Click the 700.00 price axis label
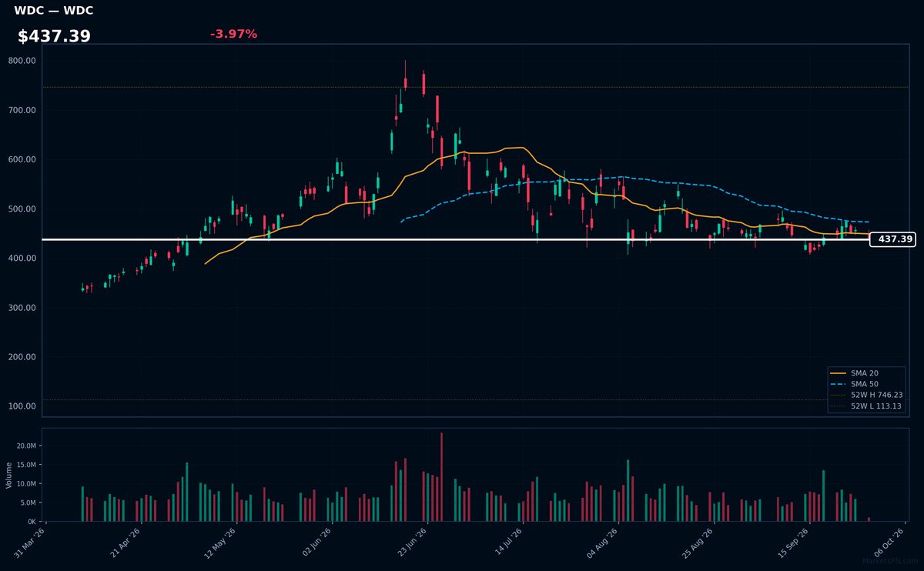Image resolution: width=924 pixels, height=571 pixels. coord(22,110)
